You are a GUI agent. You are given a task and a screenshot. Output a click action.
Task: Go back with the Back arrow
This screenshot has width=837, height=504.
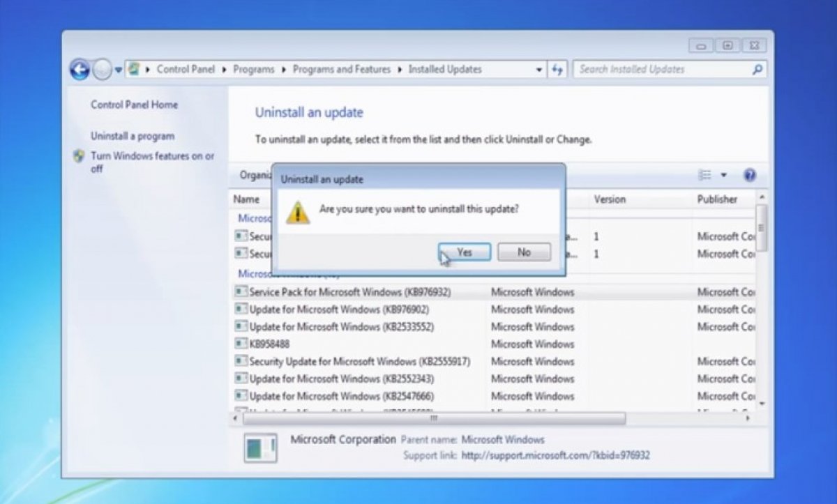80,69
